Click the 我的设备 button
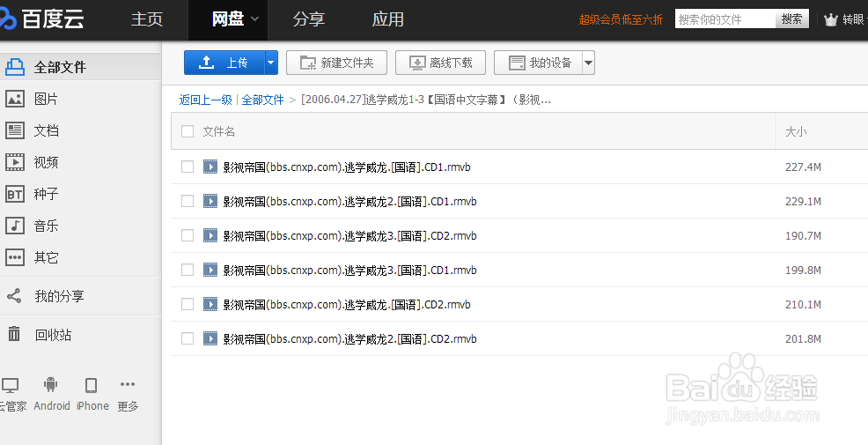 click(x=538, y=63)
